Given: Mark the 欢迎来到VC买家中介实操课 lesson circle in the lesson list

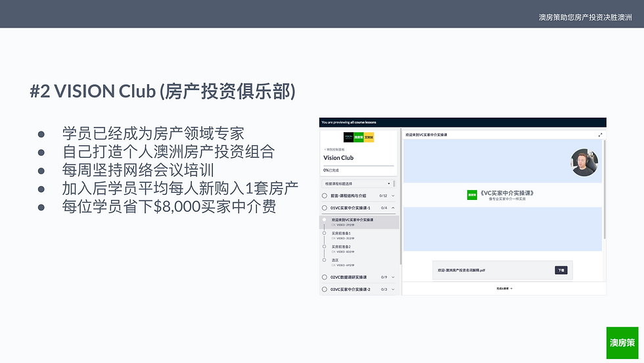Looking at the screenshot, I should 324,220.
